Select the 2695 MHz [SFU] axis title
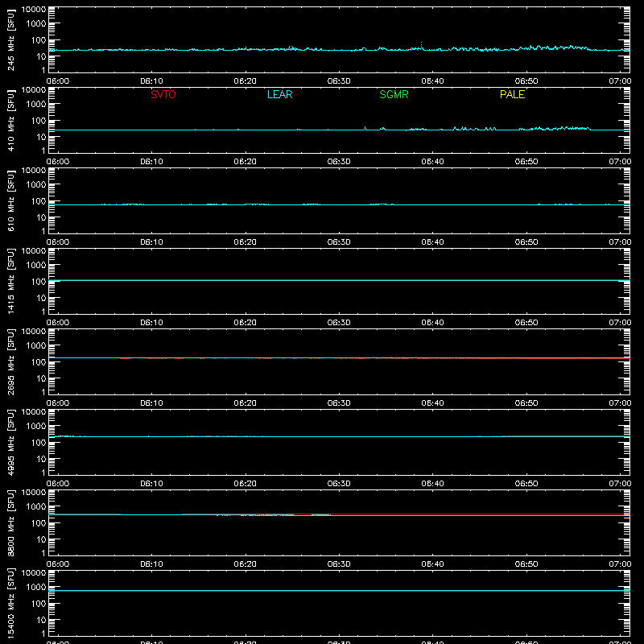This screenshot has width=644, height=644. 10,361
